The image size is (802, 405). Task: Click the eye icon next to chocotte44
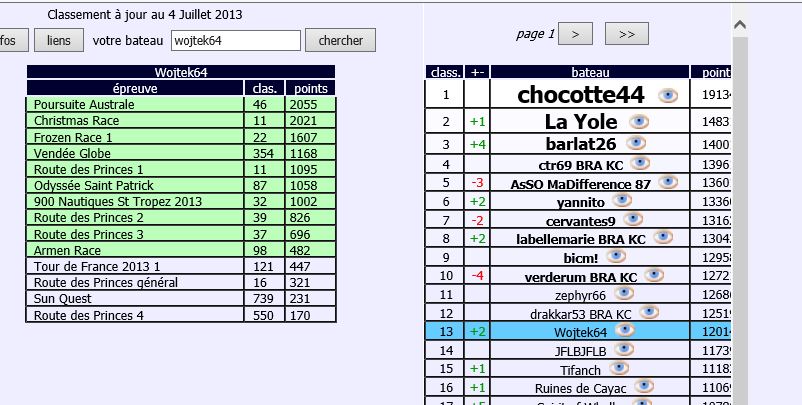[668, 96]
